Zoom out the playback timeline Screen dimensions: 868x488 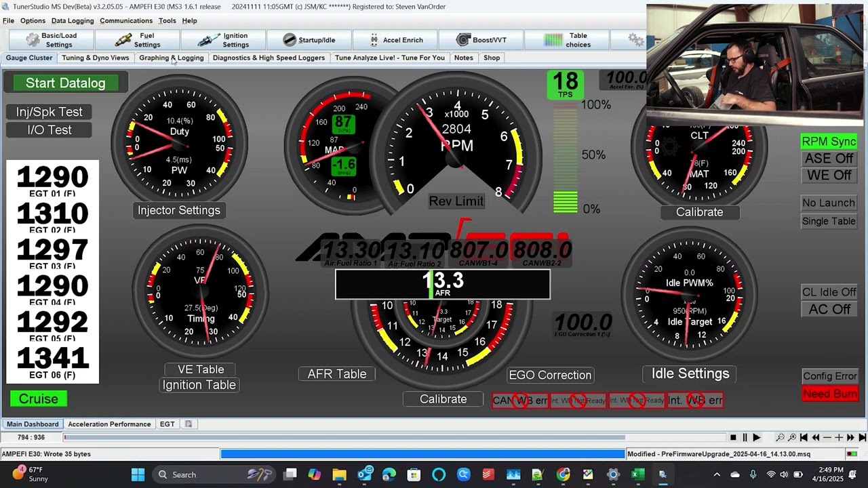pos(781,438)
